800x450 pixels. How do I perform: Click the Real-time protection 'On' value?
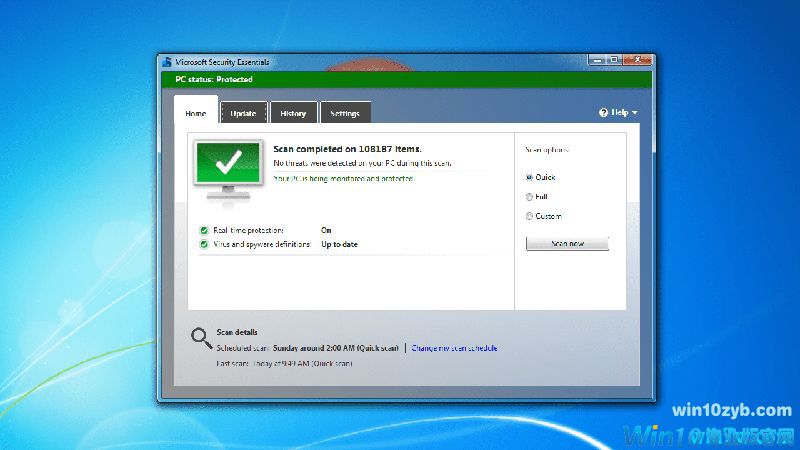(x=326, y=230)
